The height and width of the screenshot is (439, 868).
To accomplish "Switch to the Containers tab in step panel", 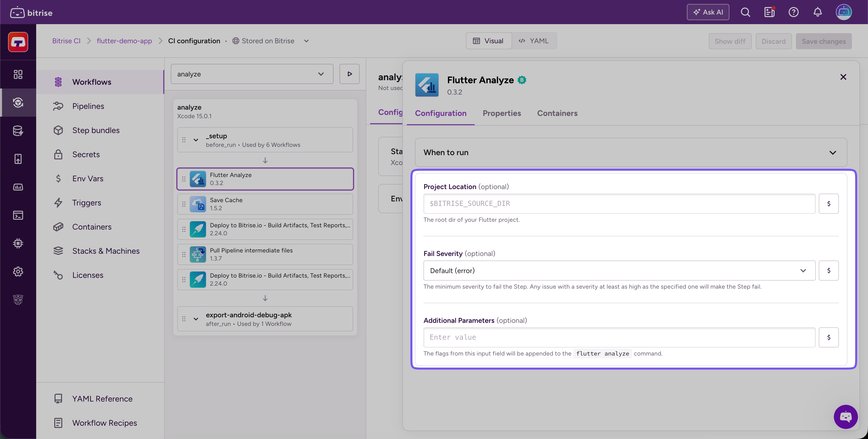I will [x=557, y=113].
